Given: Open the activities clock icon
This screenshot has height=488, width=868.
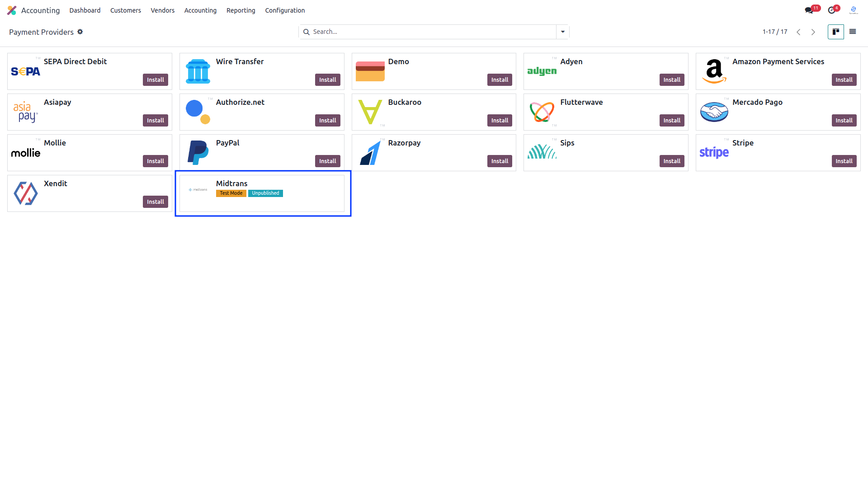Looking at the screenshot, I should tap(831, 10).
